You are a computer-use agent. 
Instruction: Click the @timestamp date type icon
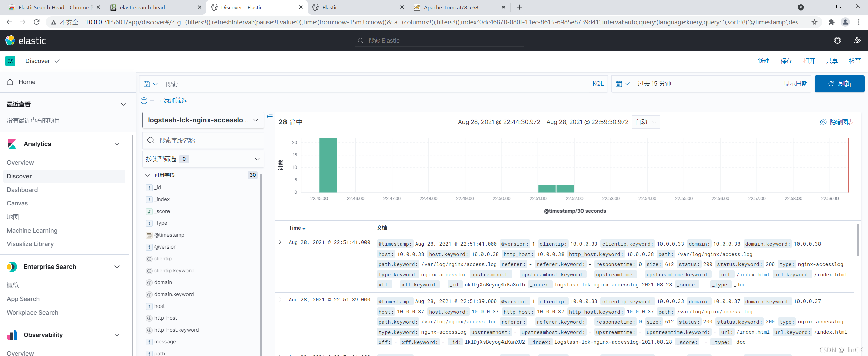149,235
